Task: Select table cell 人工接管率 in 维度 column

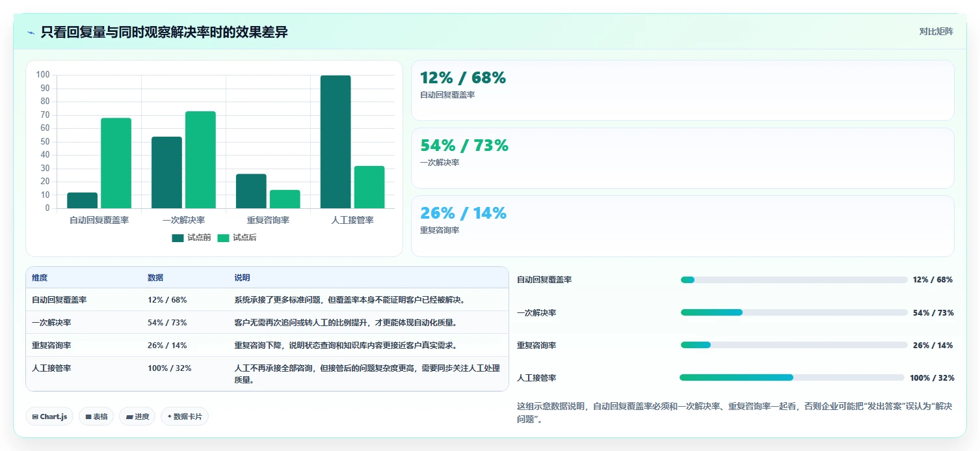Action: tap(51, 368)
